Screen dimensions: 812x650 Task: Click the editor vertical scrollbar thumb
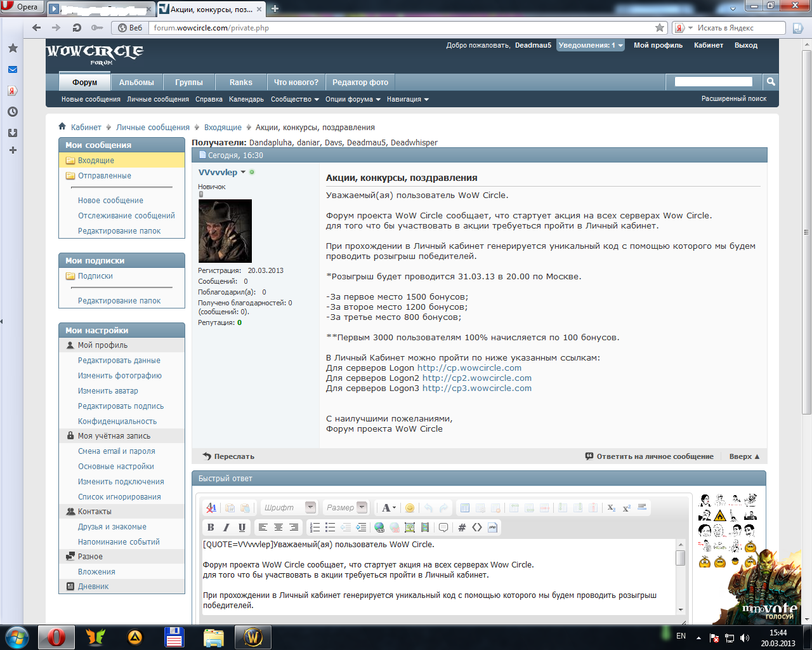pyautogui.click(x=681, y=558)
